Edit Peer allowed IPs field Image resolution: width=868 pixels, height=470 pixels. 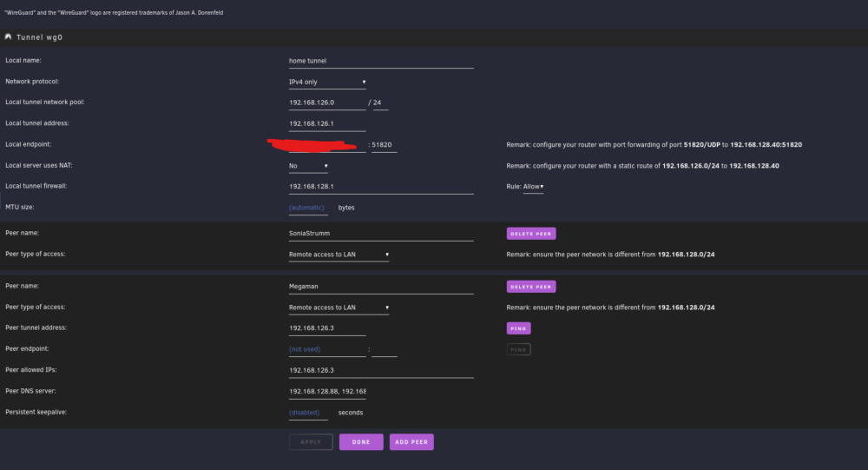(x=381, y=370)
